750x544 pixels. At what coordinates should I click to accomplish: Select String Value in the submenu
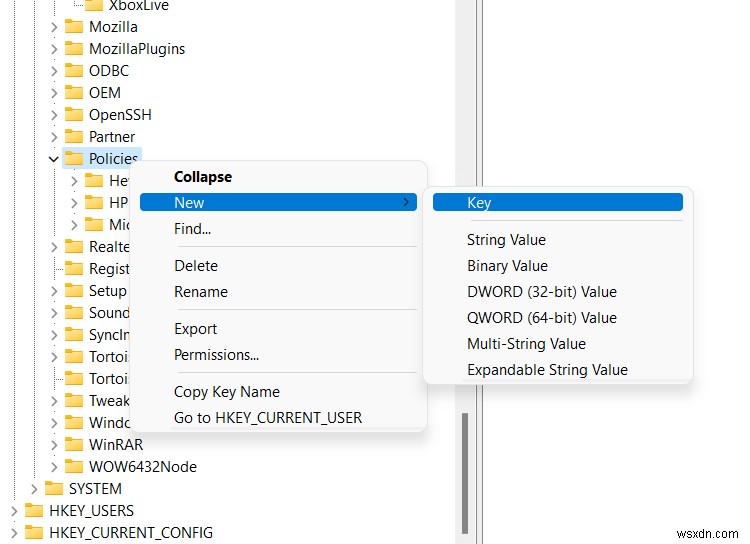(558, 240)
